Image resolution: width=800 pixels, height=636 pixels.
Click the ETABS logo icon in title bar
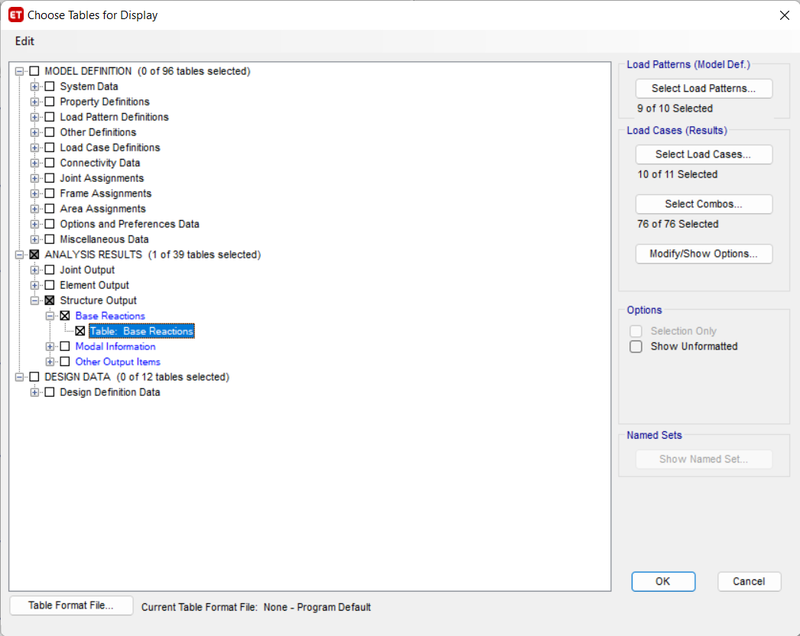(16, 15)
